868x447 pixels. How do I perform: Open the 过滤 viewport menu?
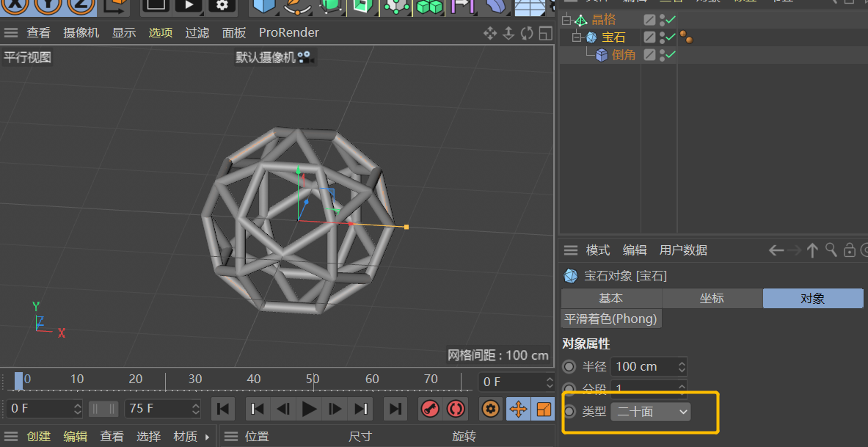(x=197, y=33)
